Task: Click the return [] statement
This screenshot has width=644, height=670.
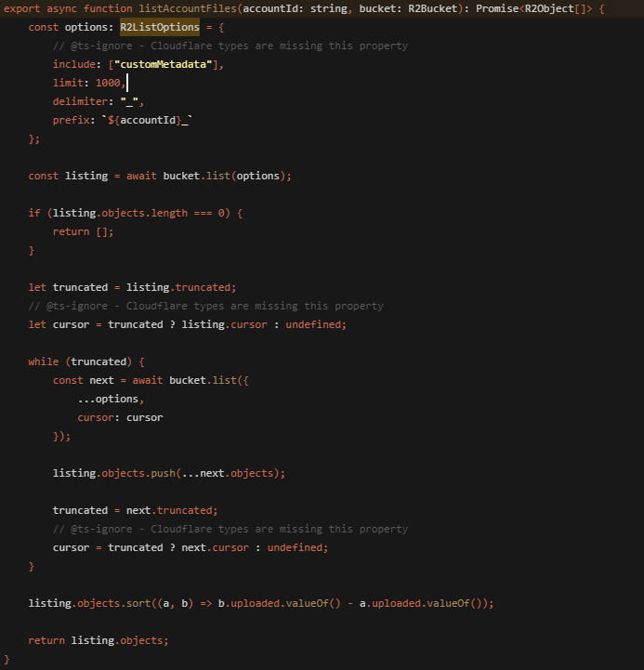Action: (83, 231)
